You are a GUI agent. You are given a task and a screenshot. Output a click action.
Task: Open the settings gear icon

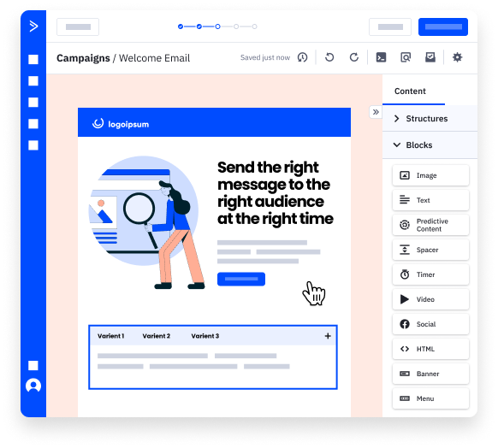coord(457,57)
